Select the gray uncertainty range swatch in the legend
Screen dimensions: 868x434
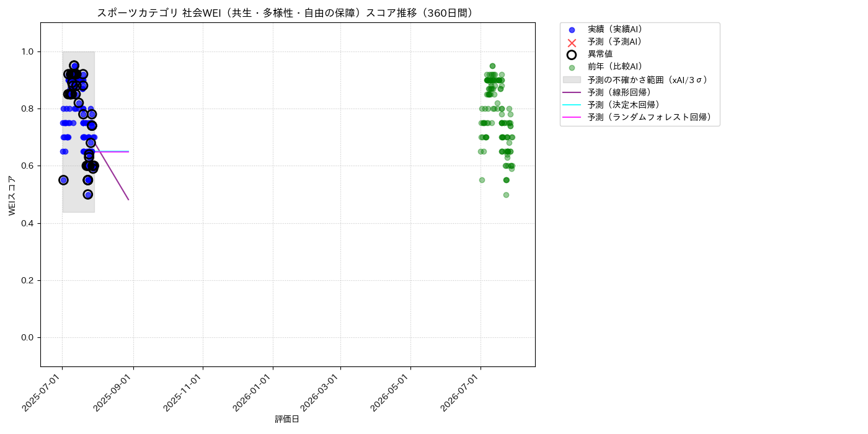pos(572,80)
